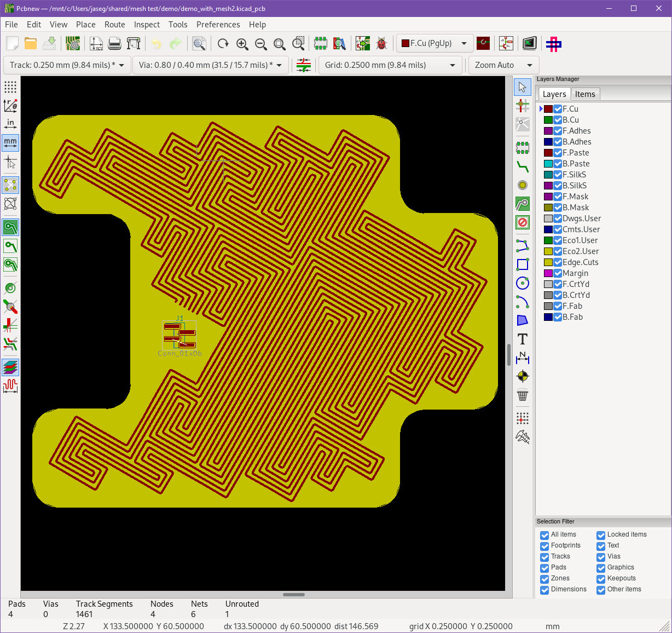Image resolution: width=672 pixels, height=633 pixels.
Task: Click the Add Text tool icon
Action: 523,339
